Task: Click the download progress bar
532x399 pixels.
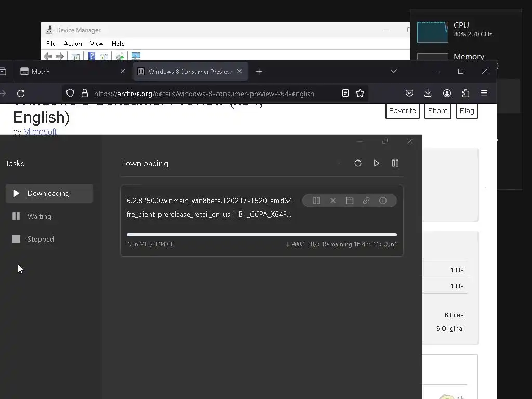Action: point(262,234)
